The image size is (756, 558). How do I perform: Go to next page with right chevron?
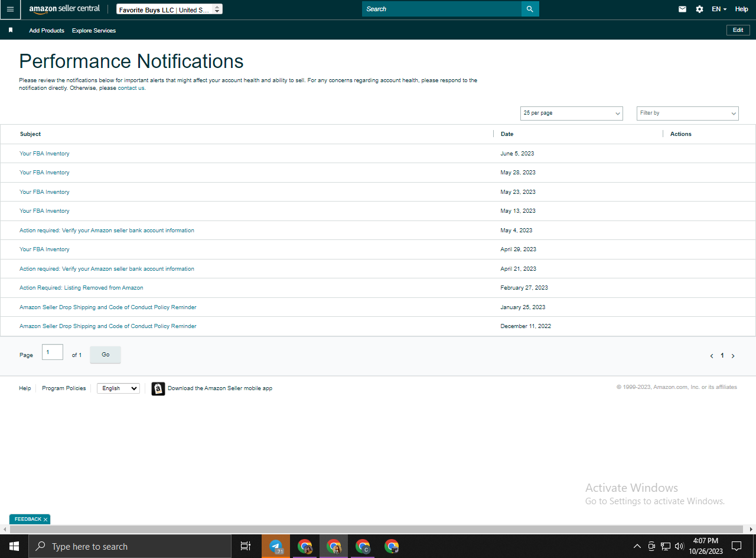[733, 356]
